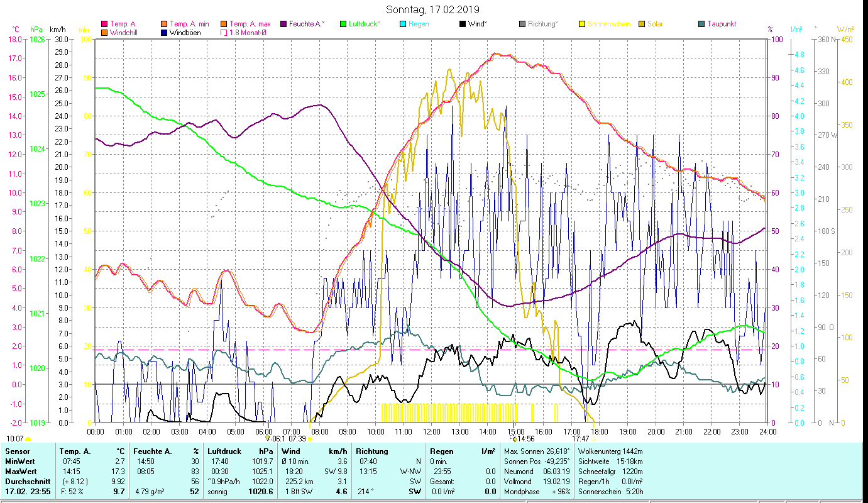Click the gray Richtung* legend swatch
The height and width of the screenshot is (503, 868).
click(x=522, y=24)
